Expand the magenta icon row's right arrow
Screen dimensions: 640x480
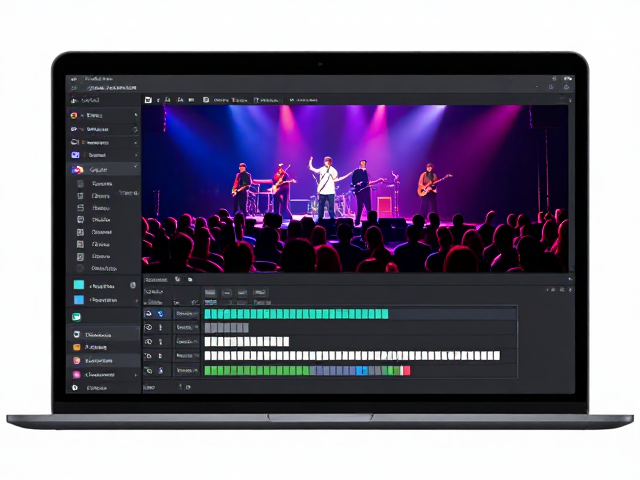click(136, 375)
